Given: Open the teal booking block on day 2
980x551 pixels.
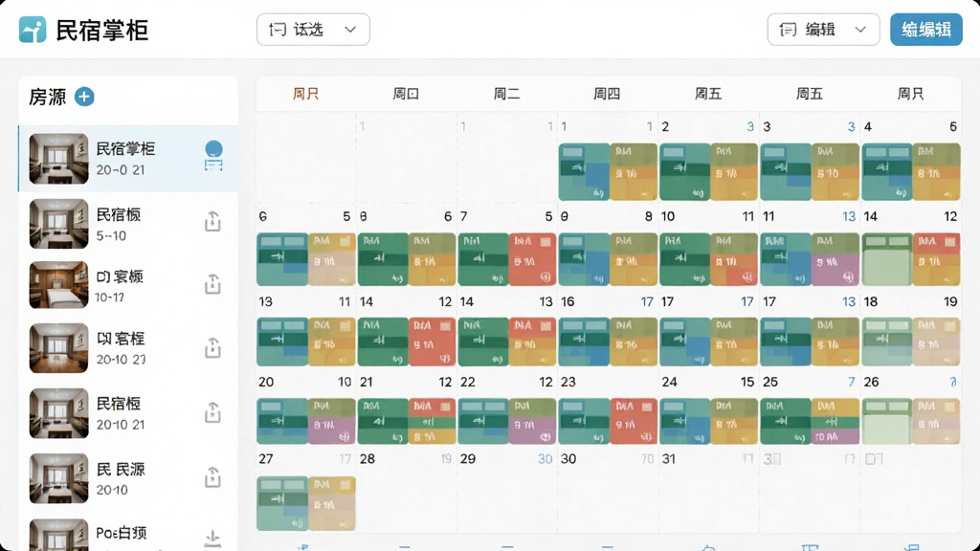Looking at the screenshot, I should pyautogui.click(x=685, y=172).
